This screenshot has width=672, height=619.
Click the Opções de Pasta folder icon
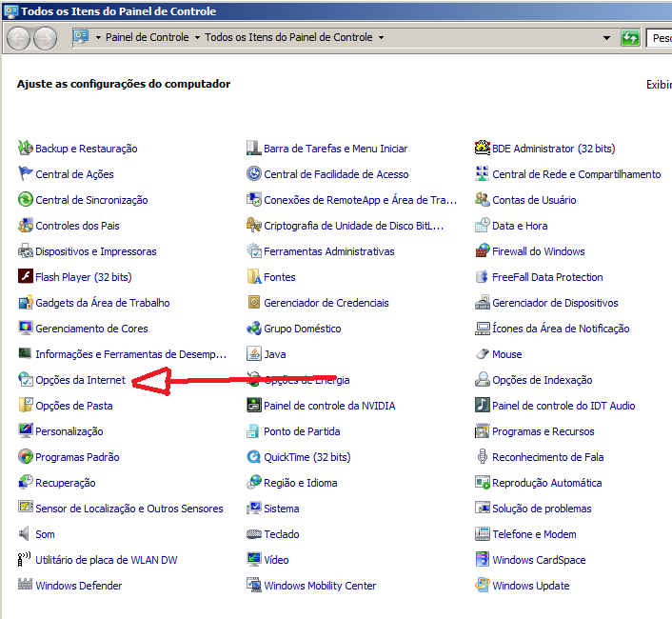pyautogui.click(x=26, y=405)
